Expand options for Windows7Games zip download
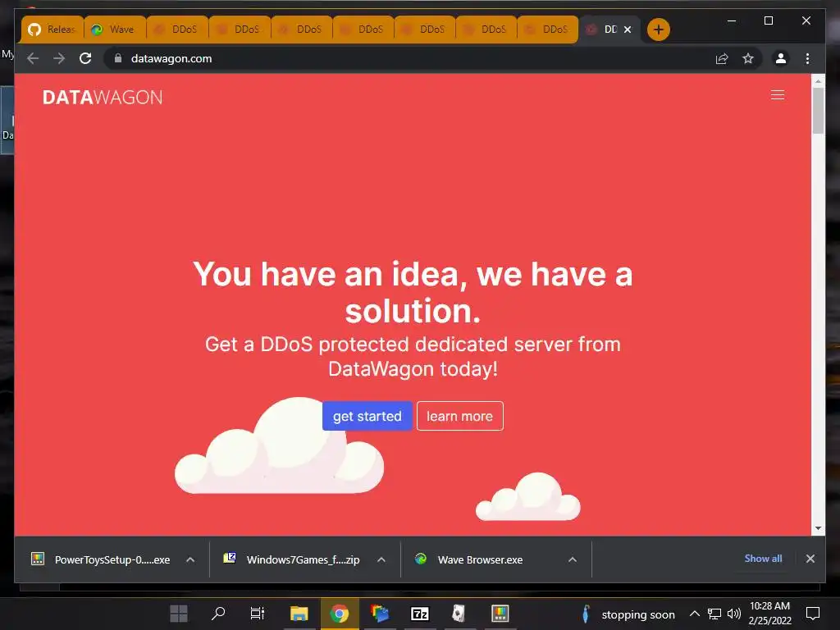 coord(381,559)
